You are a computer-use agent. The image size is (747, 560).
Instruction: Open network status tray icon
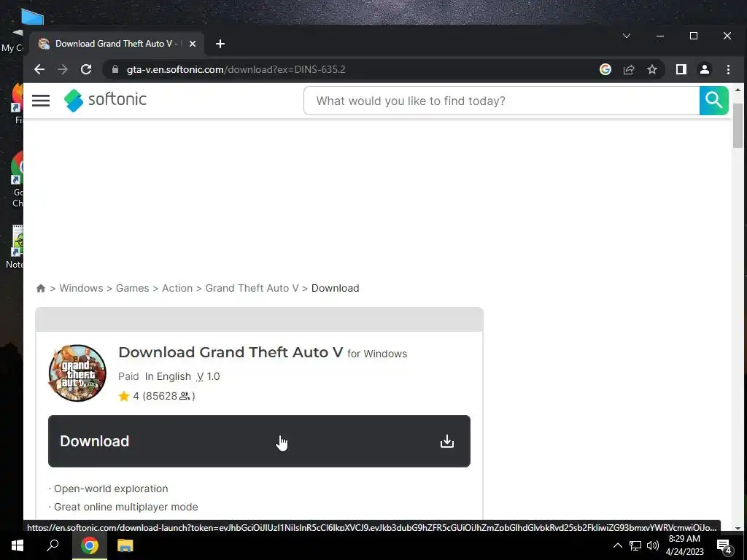(635, 545)
